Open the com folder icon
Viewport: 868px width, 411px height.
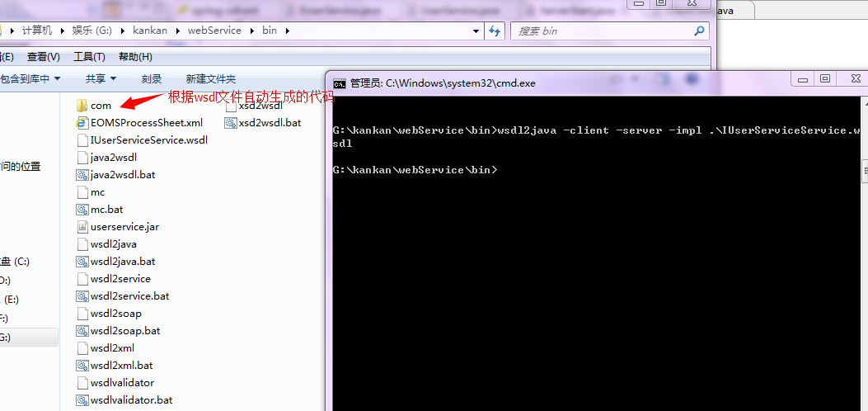coord(82,106)
